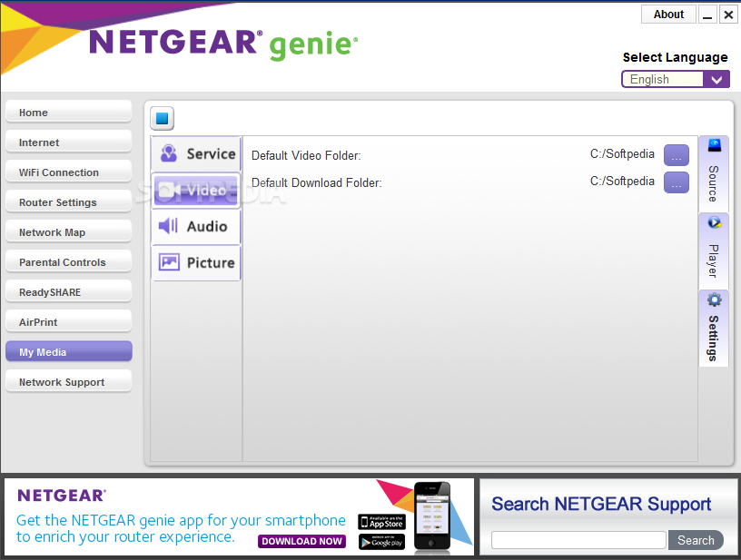This screenshot has width=741, height=560.
Task: Browse for Default Download Folder
Action: point(677,182)
